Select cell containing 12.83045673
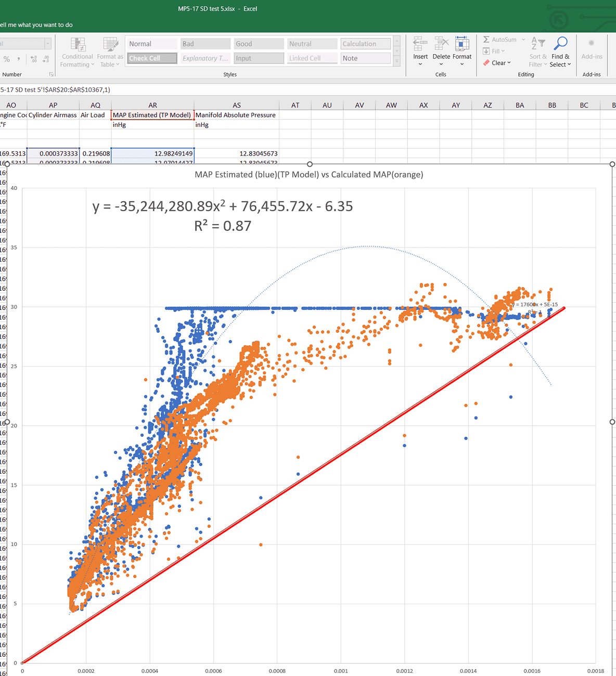Screen dimensions: 616x676 [x=237, y=153]
